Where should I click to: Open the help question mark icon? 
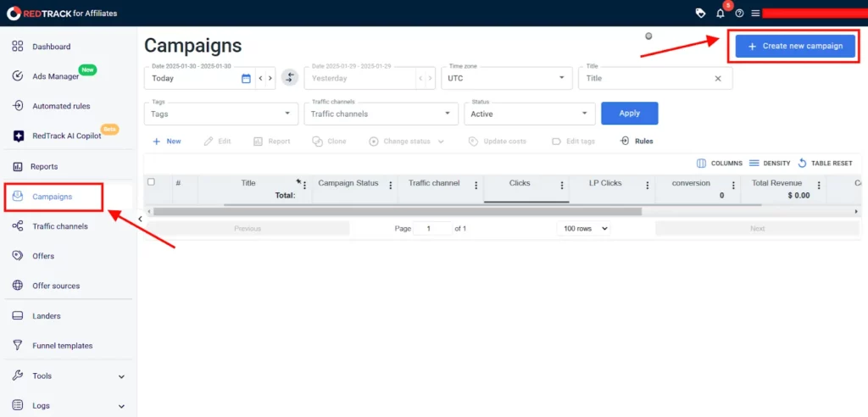pyautogui.click(x=739, y=14)
